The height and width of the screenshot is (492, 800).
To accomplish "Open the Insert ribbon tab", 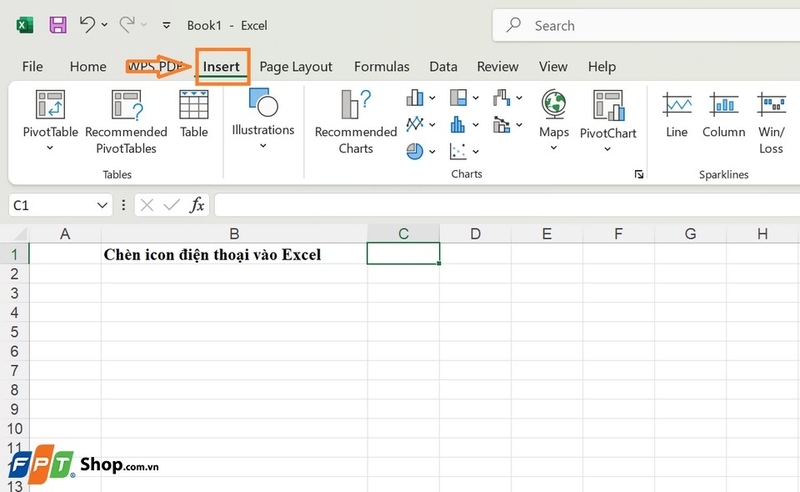I will tap(221, 66).
